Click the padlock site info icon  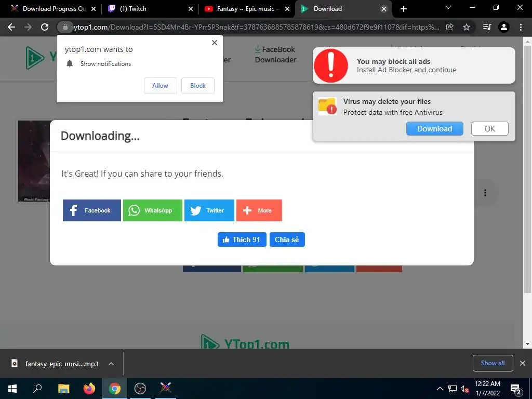[65, 27]
